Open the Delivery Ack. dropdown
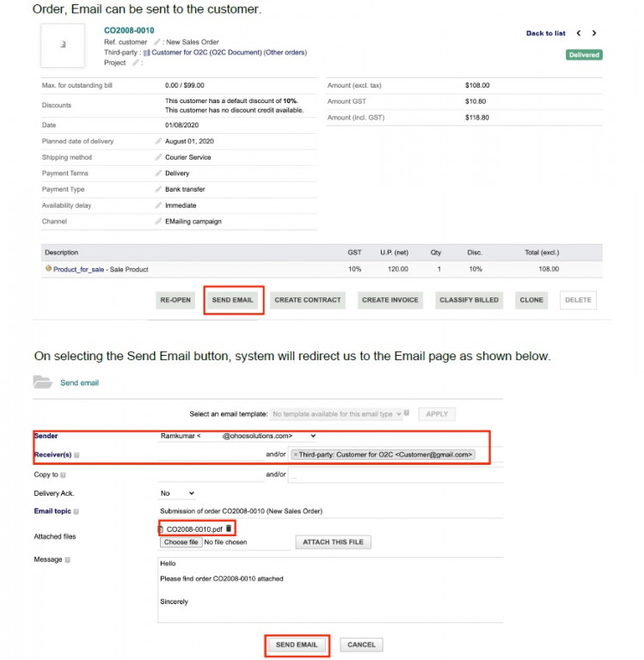 [x=177, y=493]
